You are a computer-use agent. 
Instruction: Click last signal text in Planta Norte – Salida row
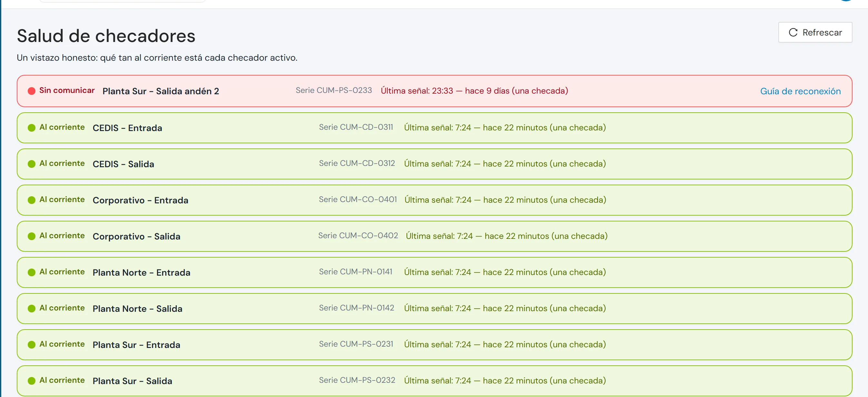505,308
